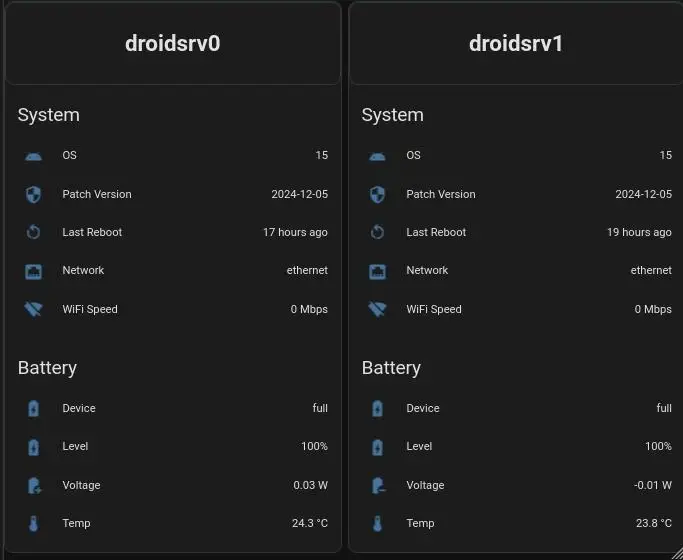Image resolution: width=683 pixels, height=560 pixels.
Task: Click droidsrv0's 0 Mbps WiFi value
Action: pos(309,309)
